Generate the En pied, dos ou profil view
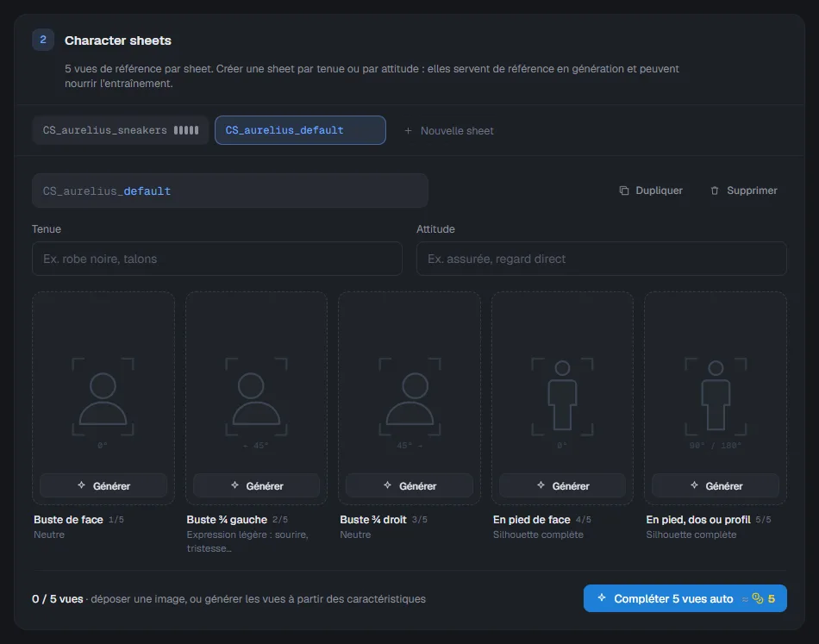The height and width of the screenshot is (644, 819). point(716,485)
